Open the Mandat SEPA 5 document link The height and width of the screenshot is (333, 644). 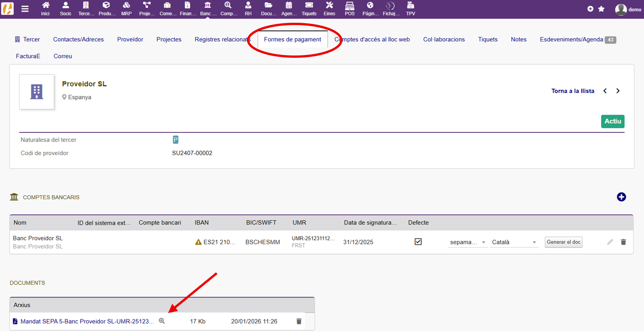pyautogui.click(x=87, y=322)
